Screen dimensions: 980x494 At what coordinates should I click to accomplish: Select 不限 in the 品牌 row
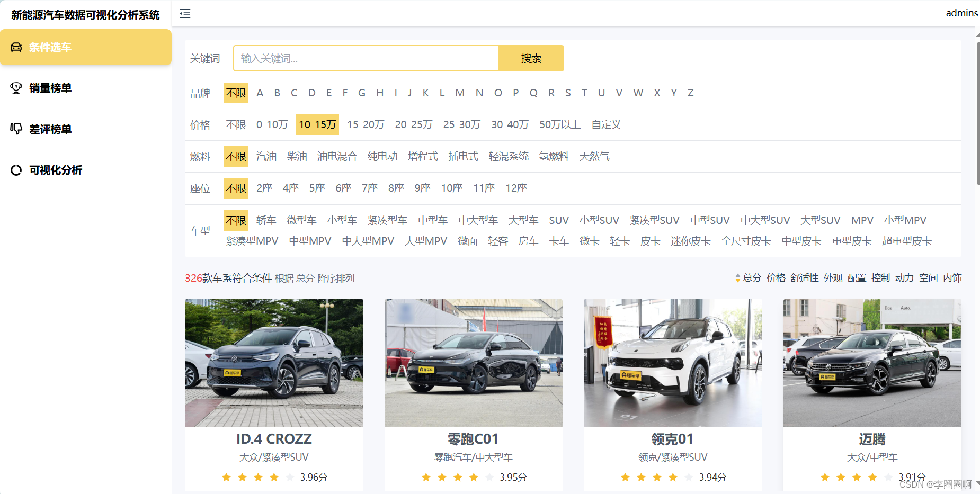(x=236, y=93)
